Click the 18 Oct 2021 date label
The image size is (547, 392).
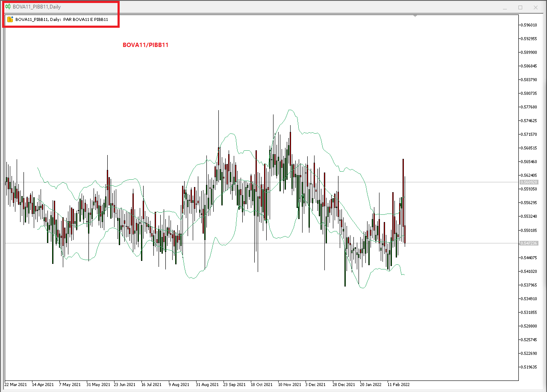pyautogui.click(x=262, y=384)
